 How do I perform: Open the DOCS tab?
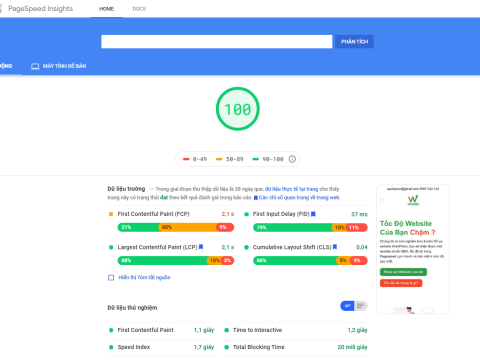[139, 9]
